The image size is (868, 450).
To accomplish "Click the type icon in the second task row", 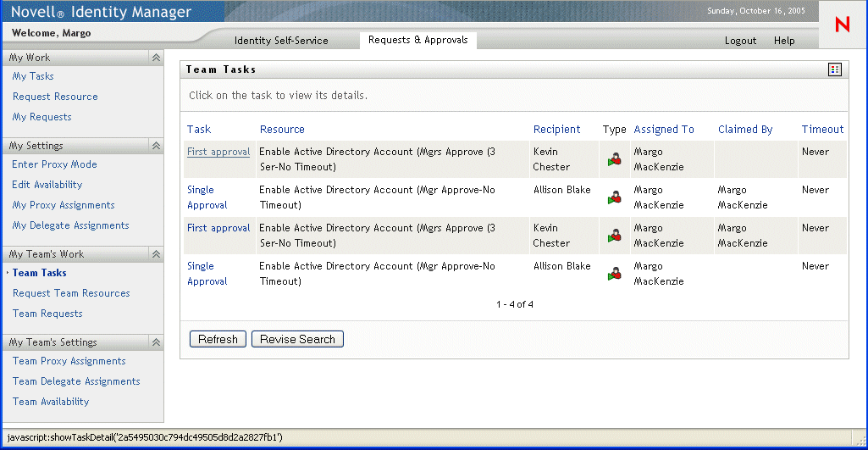I will [616, 197].
